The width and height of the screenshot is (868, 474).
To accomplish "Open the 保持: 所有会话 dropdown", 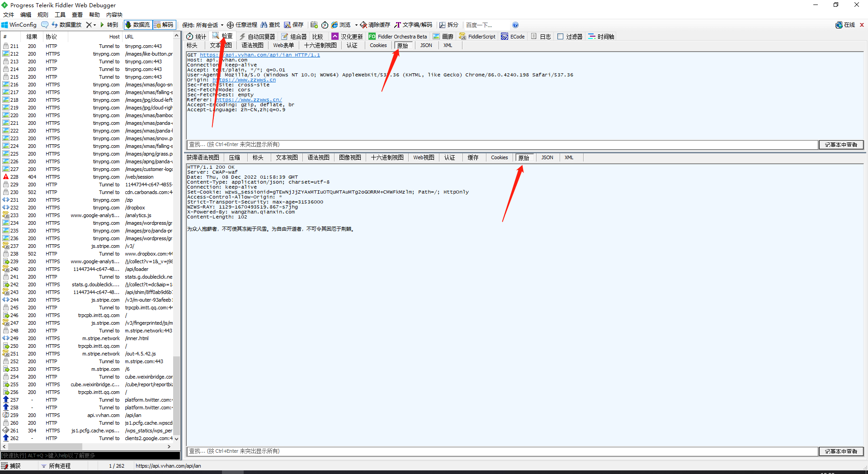I will (203, 25).
